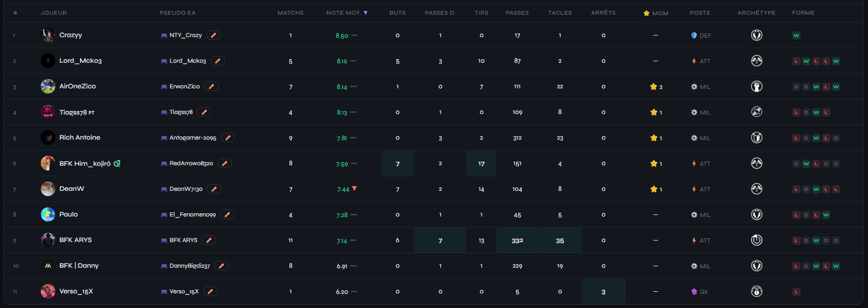
Task: Click the edit pencil beside Verso_15X pseudo
Action: point(210,291)
